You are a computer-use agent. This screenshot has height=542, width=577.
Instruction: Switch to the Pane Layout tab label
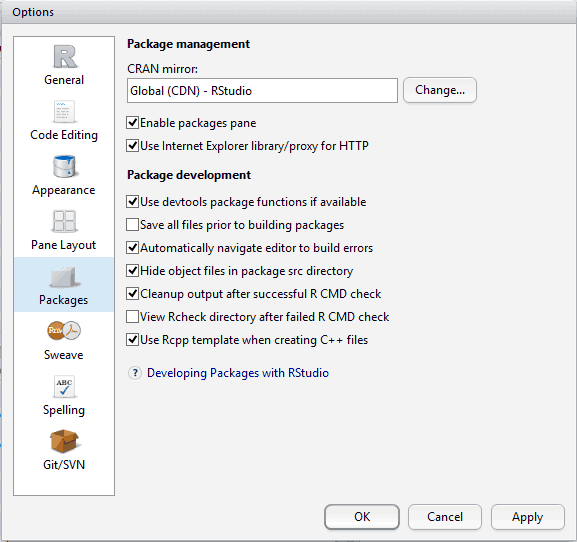click(64, 245)
